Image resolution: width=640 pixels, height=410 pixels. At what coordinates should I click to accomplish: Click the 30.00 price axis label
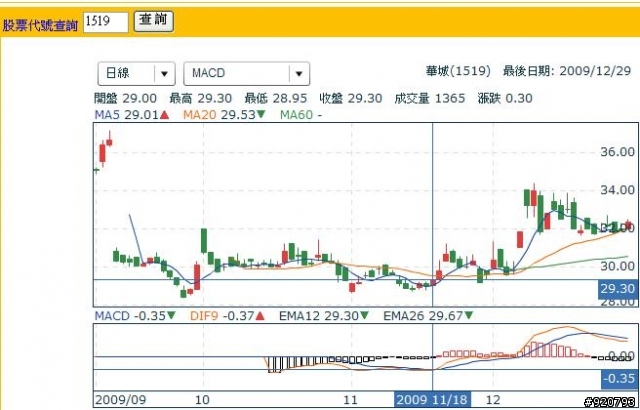pyautogui.click(x=618, y=266)
